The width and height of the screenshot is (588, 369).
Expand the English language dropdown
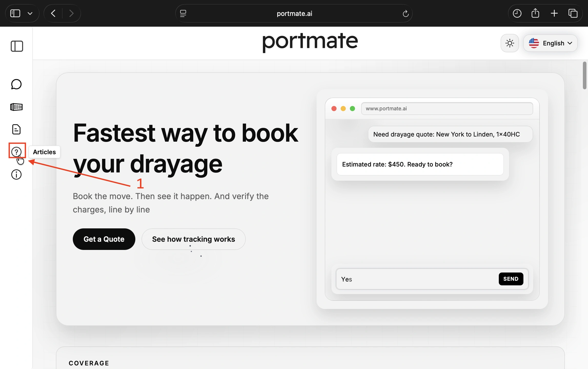(550, 43)
